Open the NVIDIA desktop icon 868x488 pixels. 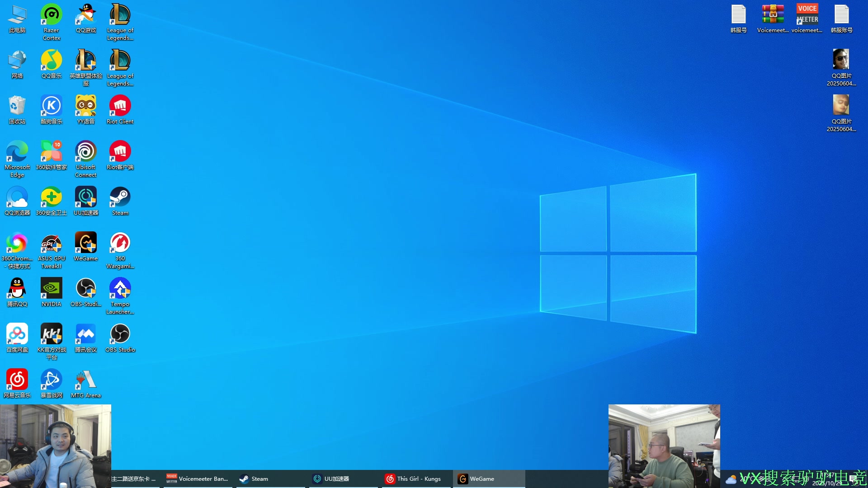click(x=51, y=289)
